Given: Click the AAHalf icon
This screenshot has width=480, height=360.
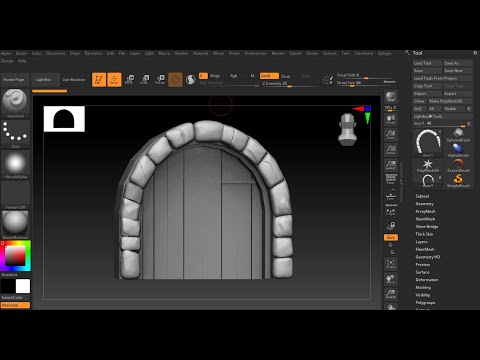Looking at the screenshot, I should tap(391, 165).
